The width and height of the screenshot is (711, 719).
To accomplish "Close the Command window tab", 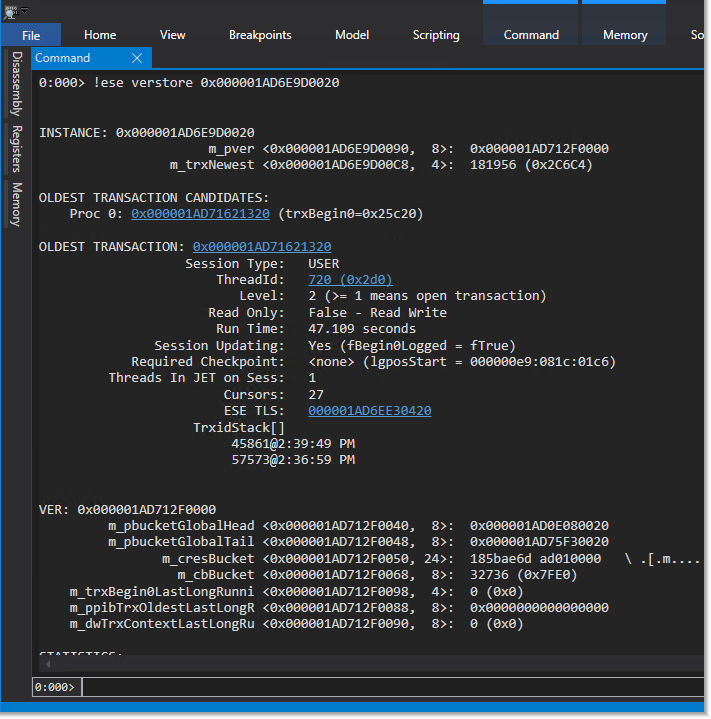I will pyautogui.click(x=137, y=58).
